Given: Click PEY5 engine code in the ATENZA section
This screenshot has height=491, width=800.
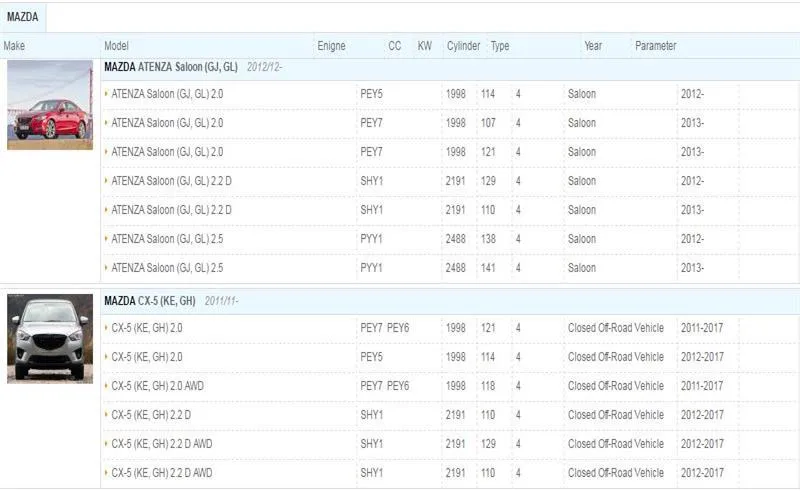Looking at the screenshot, I should point(371,94).
